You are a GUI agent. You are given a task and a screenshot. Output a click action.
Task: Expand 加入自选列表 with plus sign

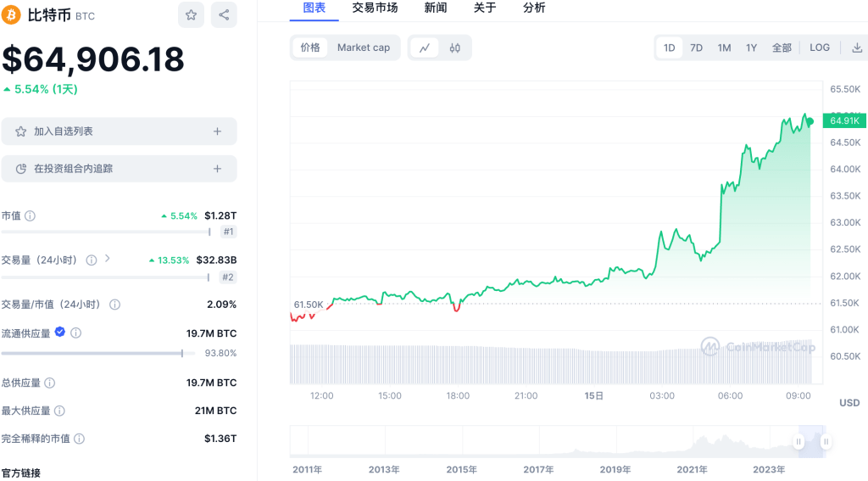(217, 131)
